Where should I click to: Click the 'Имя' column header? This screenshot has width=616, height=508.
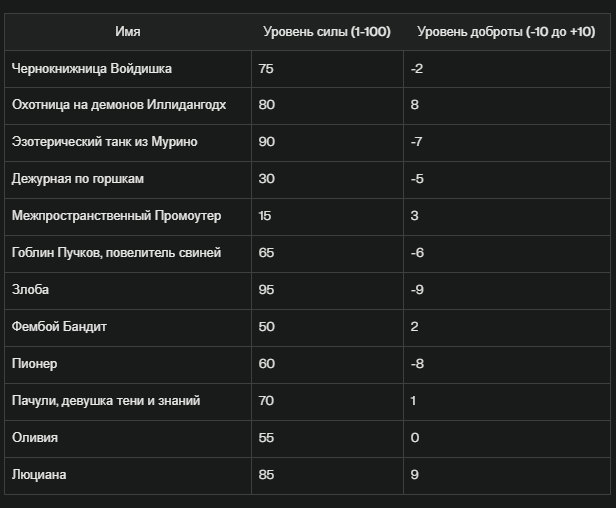pos(128,31)
